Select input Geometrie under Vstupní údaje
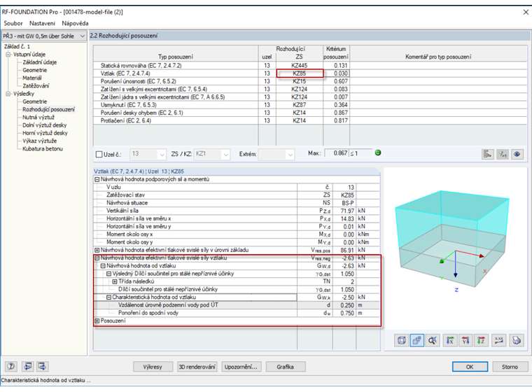Viewport: 532px width, 392px height. coord(34,70)
